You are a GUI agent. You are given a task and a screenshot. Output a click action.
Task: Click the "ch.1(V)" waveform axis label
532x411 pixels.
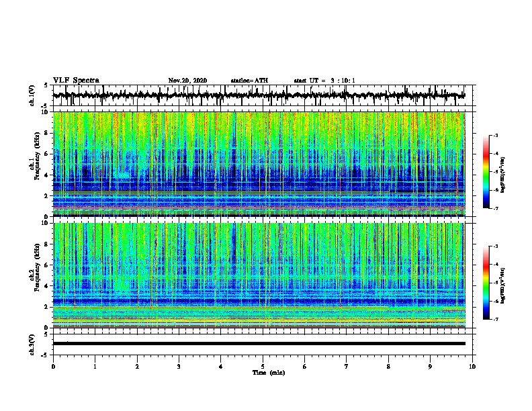point(32,95)
